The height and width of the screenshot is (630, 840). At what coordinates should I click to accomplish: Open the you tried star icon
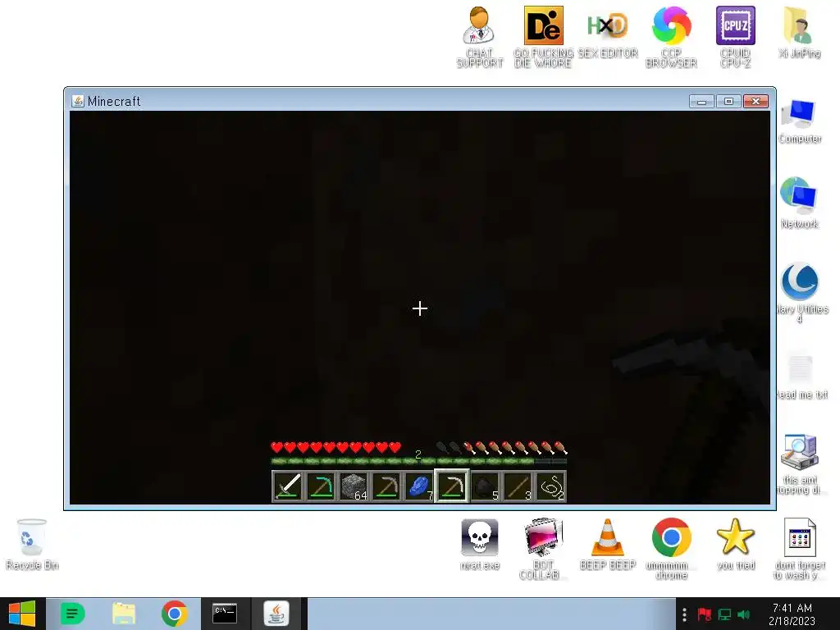tap(736, 545)
